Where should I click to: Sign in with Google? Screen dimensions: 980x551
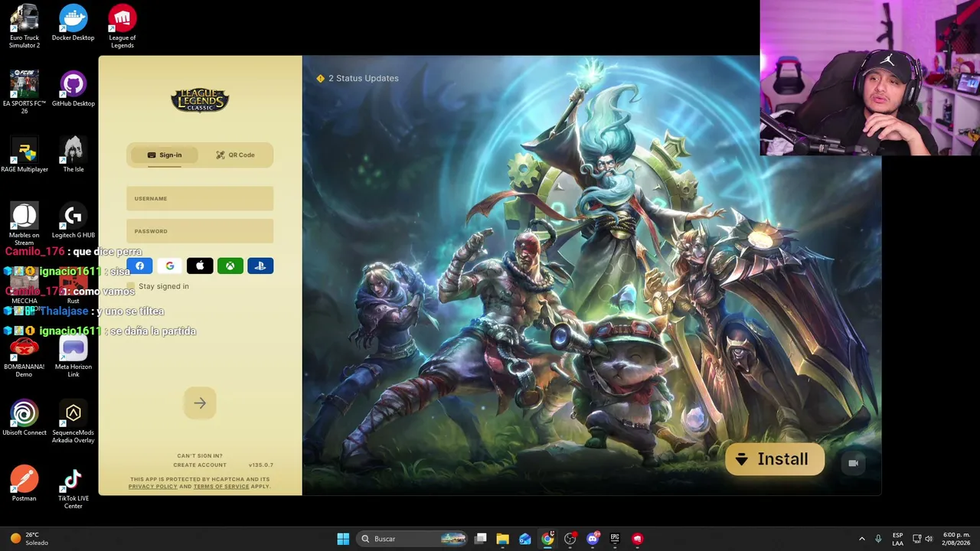click(x=170, y=266)
